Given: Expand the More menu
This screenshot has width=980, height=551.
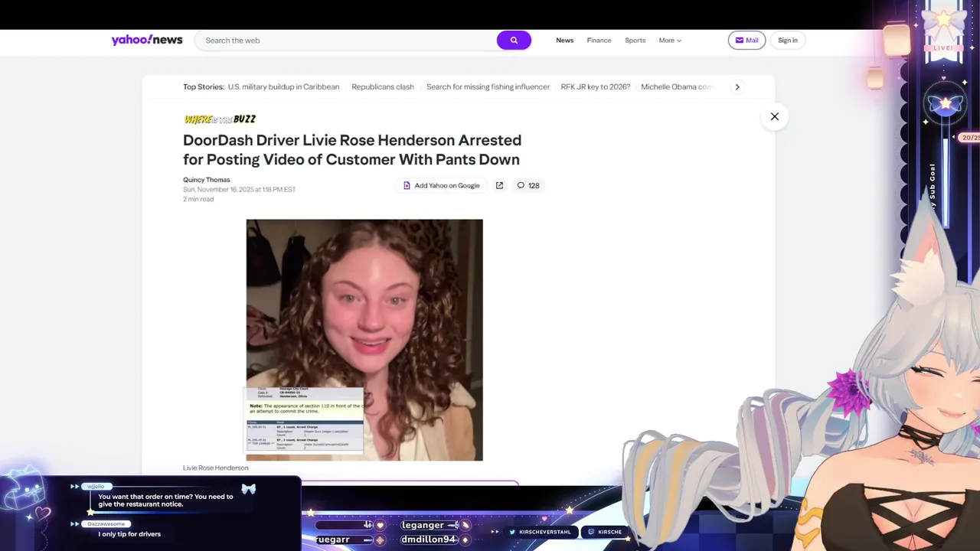Looking at the screenshot, I should (670, 41).
